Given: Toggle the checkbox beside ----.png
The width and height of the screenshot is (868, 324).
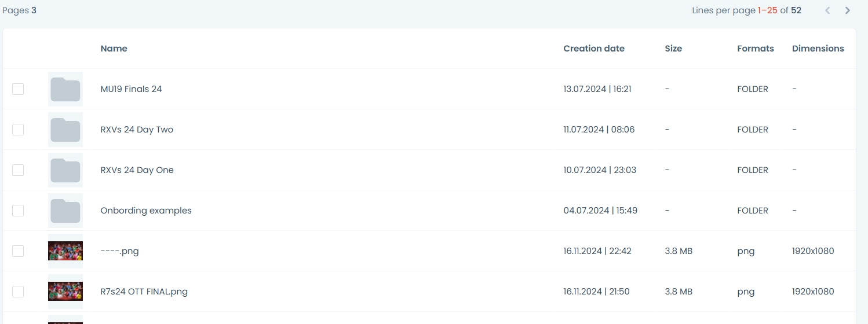Looking at the screenshot, I should point(18,251).
